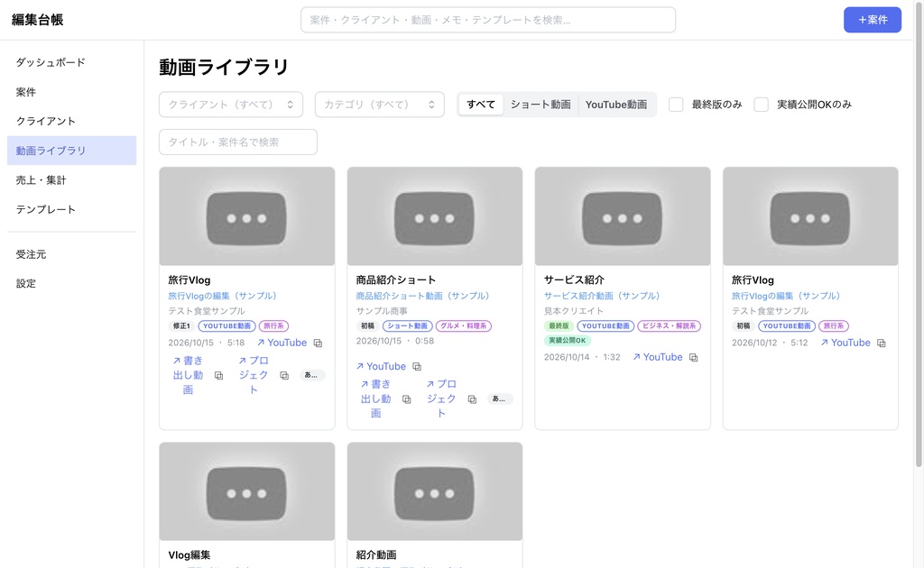This screenshot has height=568, width=924.
Task: Copy 書き出し動画 link on 商品紹介ショート card
Action: click(407, 399)
